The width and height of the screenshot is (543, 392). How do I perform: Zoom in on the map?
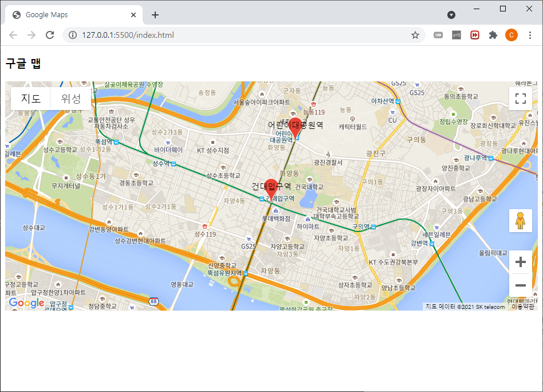(x=521, y=262)
